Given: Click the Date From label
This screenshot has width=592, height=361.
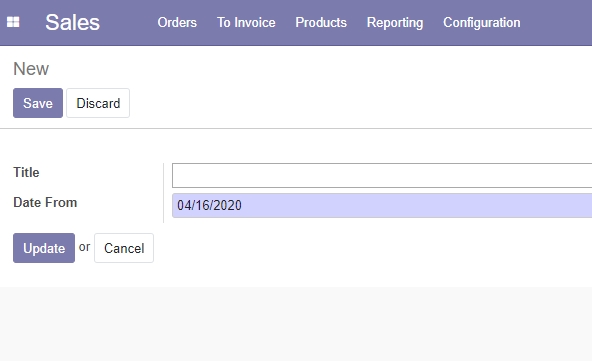Looking at the screenshot, I should 45,202.
